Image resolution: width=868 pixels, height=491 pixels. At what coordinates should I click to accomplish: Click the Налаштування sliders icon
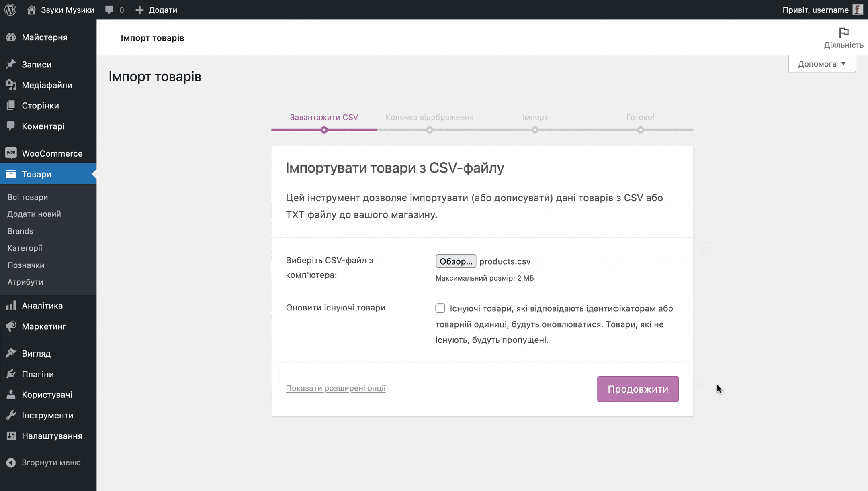[x=11, y=436]
